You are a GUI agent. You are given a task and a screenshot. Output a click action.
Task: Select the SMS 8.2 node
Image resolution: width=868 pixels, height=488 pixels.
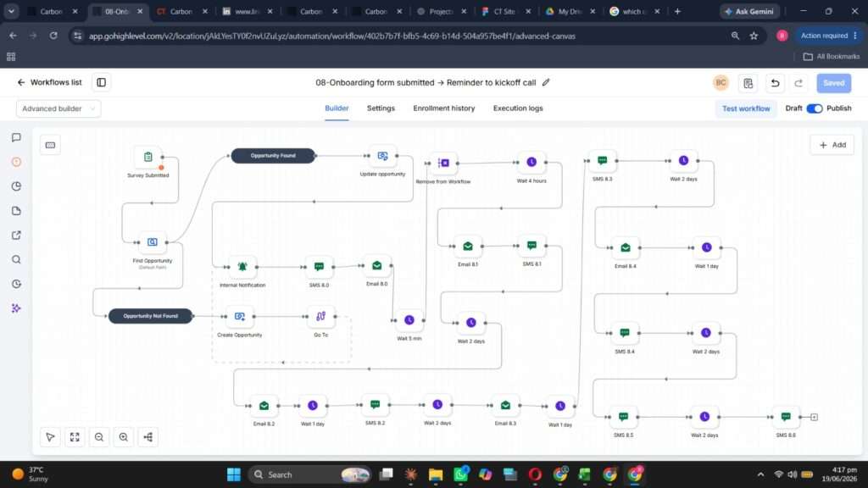click(375, 404)
